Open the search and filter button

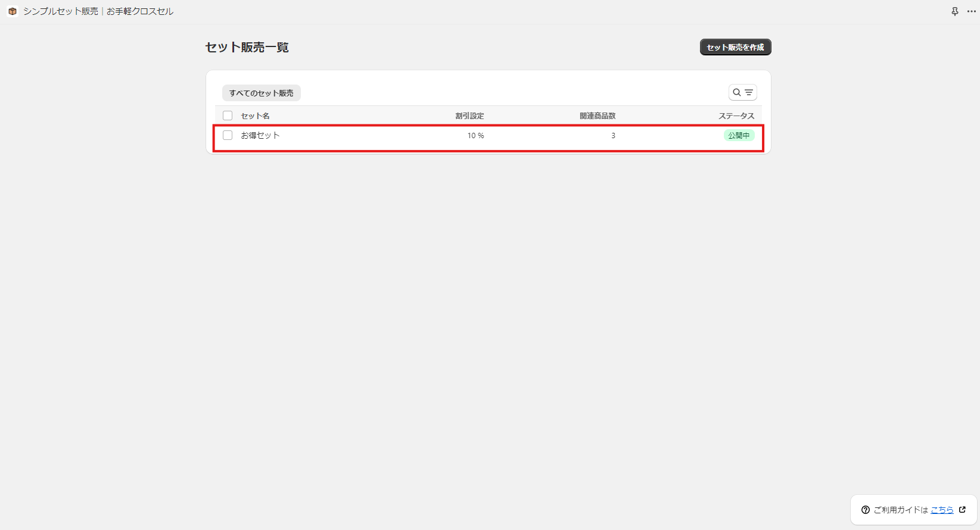click(743, 92)
